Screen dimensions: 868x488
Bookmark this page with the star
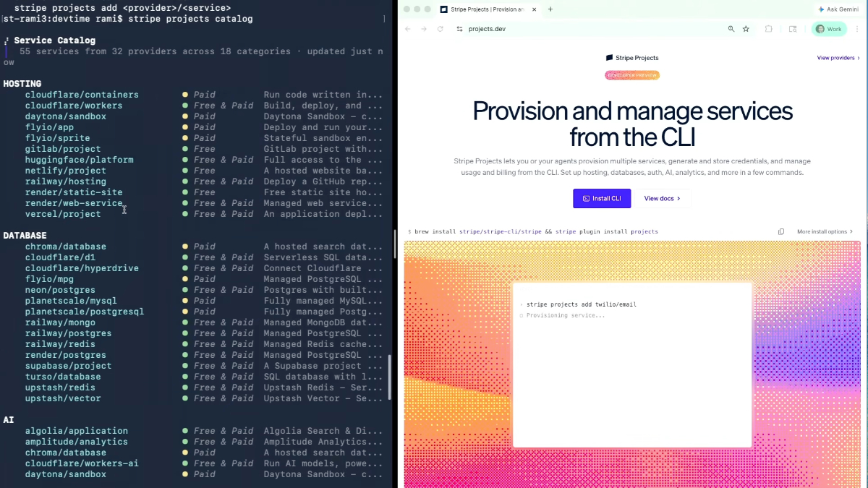point(746,29)
